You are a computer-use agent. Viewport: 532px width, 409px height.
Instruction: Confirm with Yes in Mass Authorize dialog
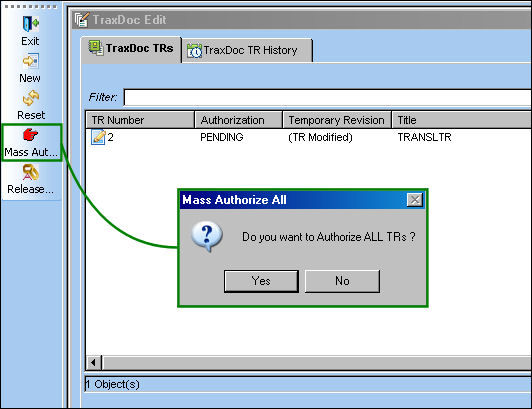coord(261,281)
